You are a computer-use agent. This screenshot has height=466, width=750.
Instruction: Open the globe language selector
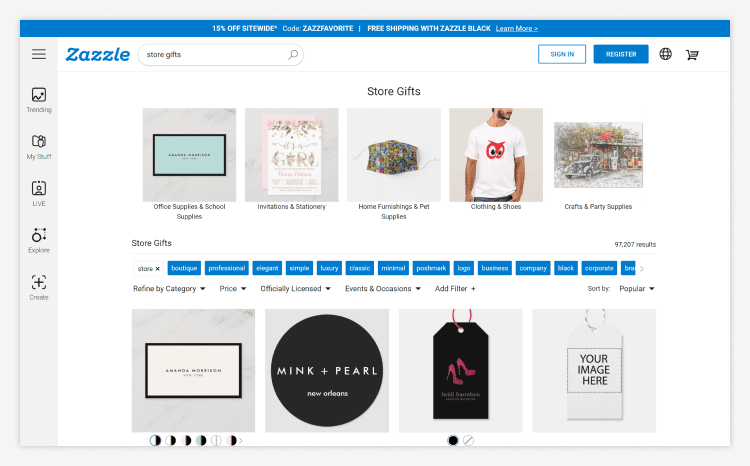point(665,54)
